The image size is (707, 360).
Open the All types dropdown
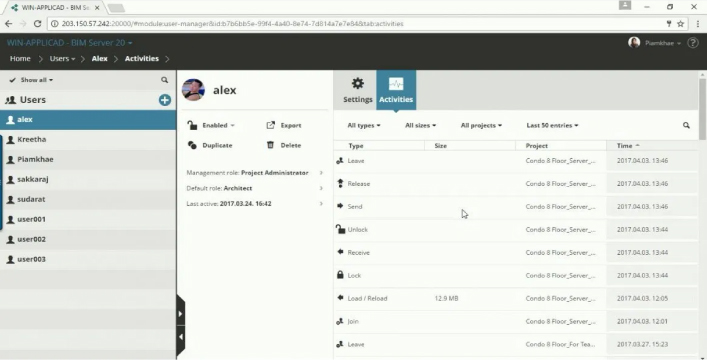point(364,125)
